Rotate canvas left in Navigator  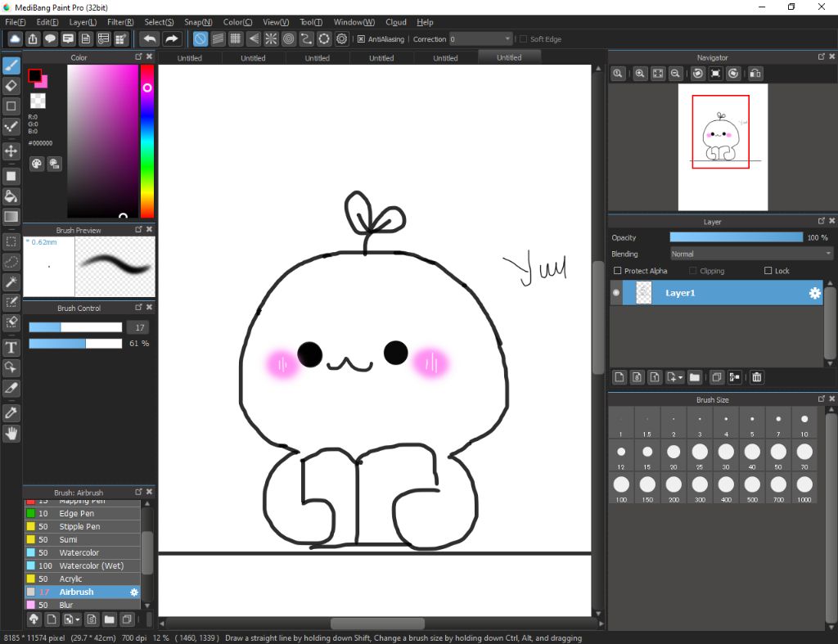point(698,74)
